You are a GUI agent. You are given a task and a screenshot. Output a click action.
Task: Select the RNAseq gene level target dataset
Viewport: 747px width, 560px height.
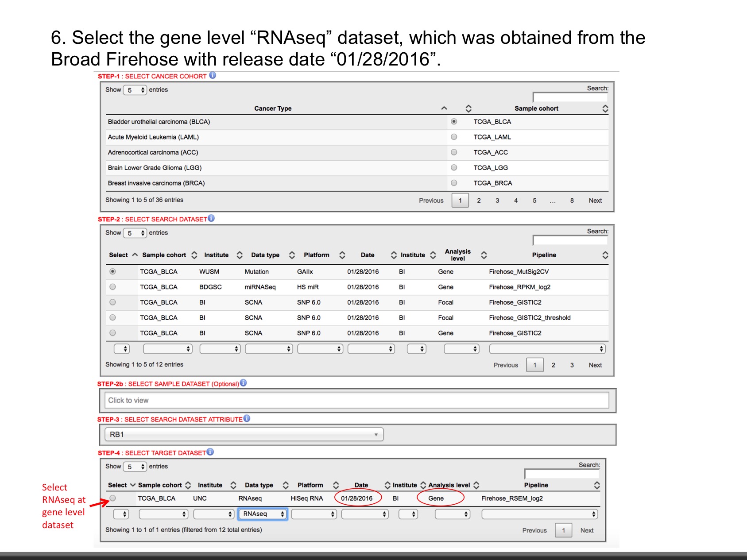pyautogui.click(x=113, y=498)
